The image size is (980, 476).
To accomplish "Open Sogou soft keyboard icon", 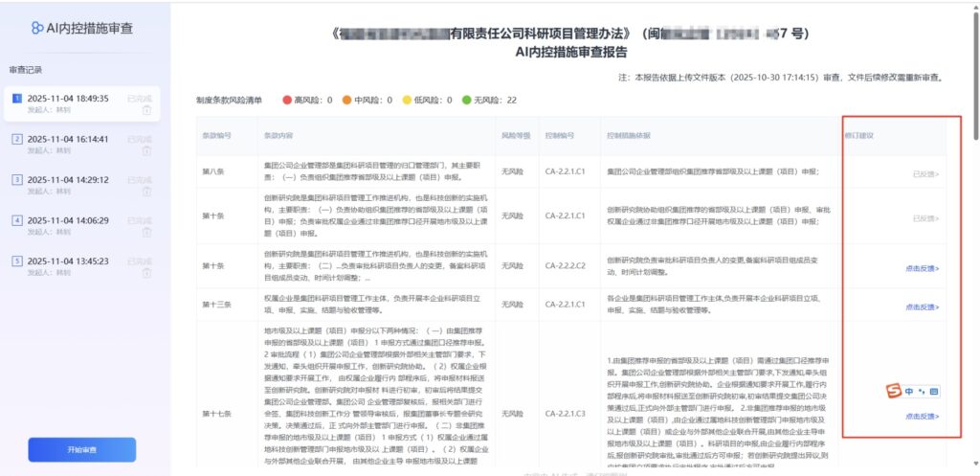I will (x=934, y=391).
